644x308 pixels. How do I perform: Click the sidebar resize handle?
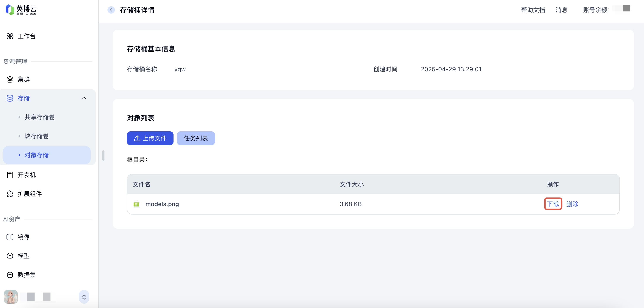pyautogui.click(x=103, y=156)
